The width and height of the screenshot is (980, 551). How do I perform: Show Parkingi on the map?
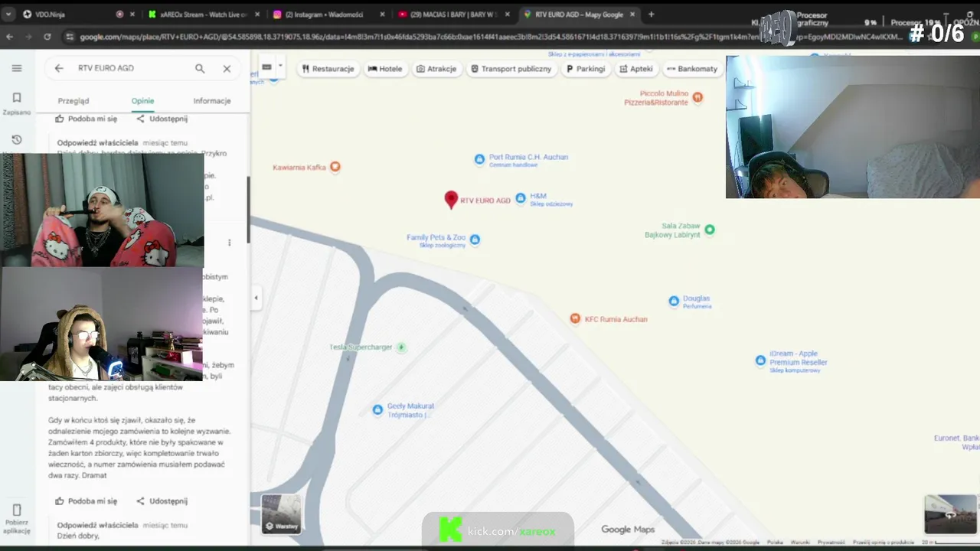click(x=586, y=69)
